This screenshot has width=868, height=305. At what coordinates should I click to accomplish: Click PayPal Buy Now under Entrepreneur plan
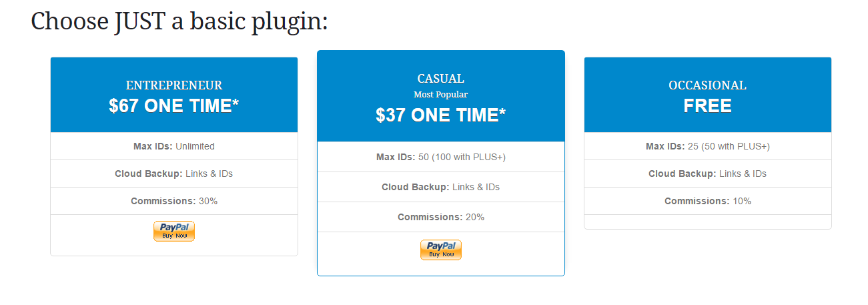coord(174,231)
